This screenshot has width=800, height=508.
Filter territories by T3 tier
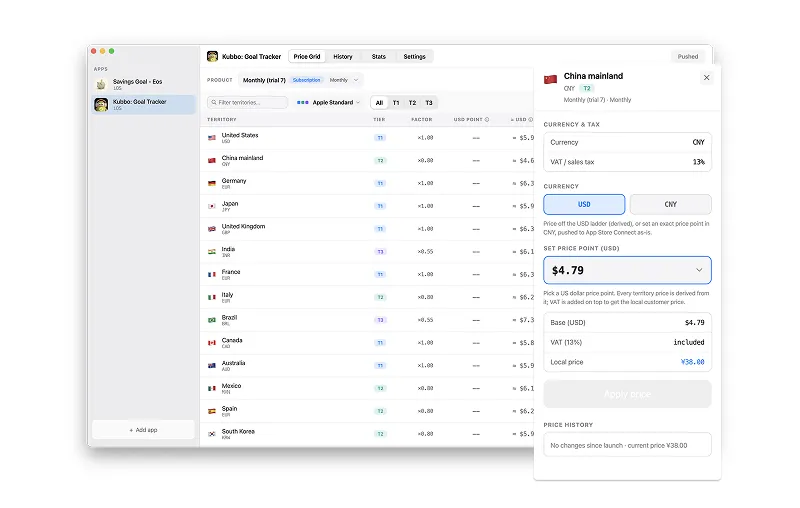pyautogui.click(x=429, y=103)
